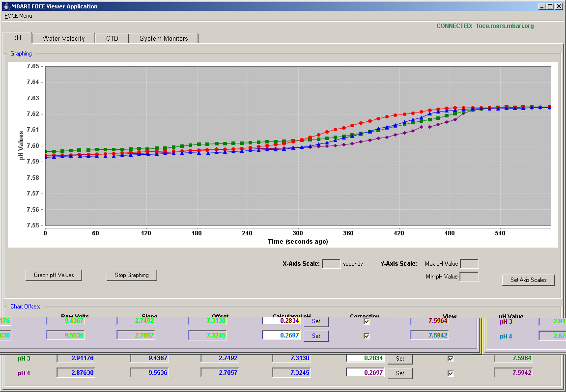Click the Java application icon in title bar
Viewport: 566px width, 392px height.
(5, 6)
